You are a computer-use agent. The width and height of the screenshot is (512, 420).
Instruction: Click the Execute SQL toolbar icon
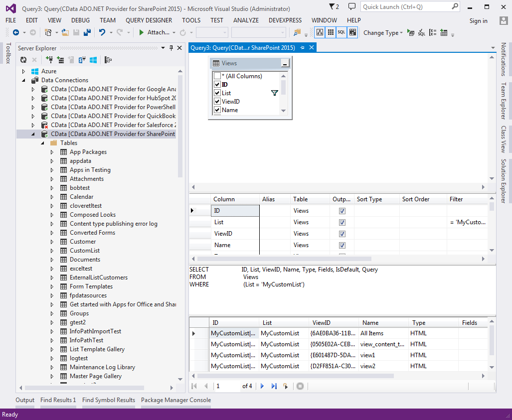click(x=411, y=33)
